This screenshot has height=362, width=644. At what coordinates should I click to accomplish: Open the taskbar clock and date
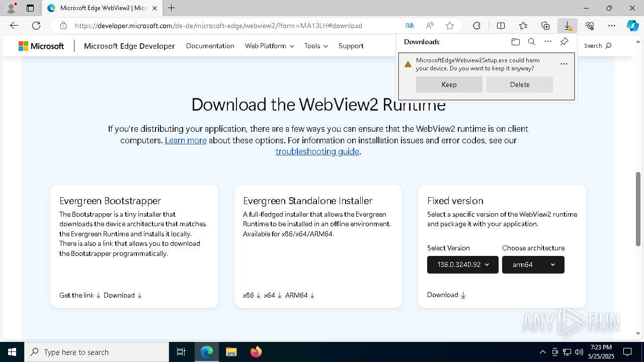[x=601, y=352]
